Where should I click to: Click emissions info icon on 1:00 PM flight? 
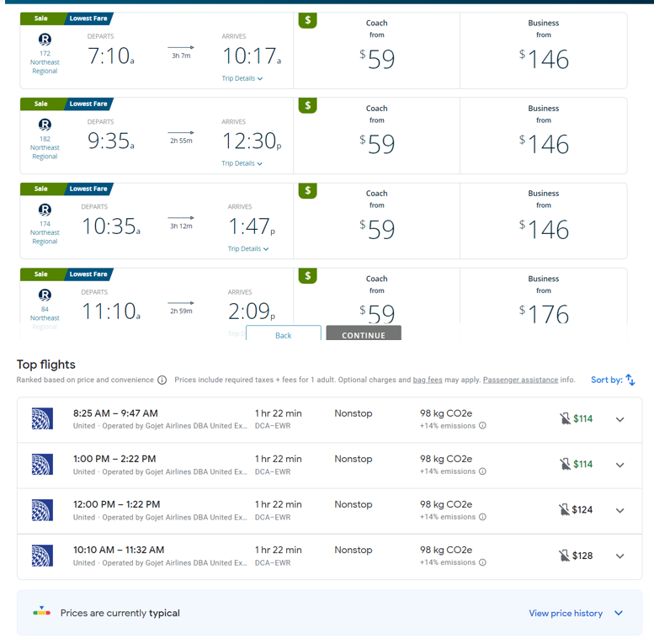pyautogui.click(x=482, y=471)
